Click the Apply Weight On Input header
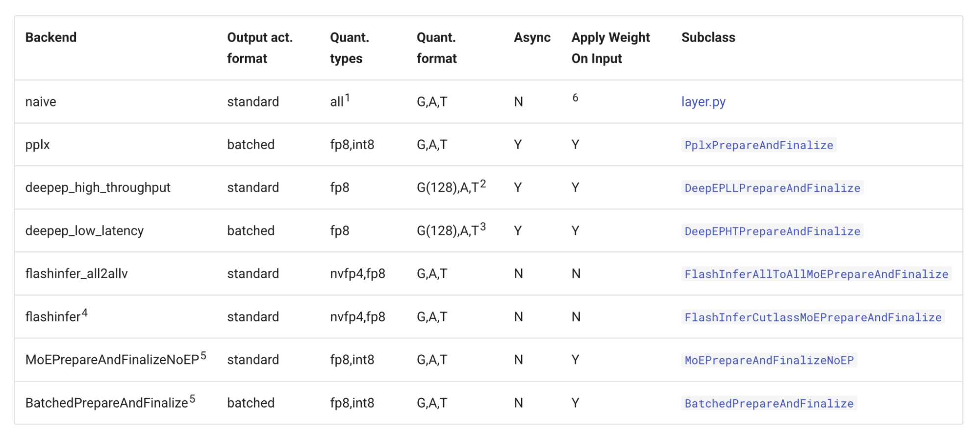This screenshot has height=444, width=980. 610,48
